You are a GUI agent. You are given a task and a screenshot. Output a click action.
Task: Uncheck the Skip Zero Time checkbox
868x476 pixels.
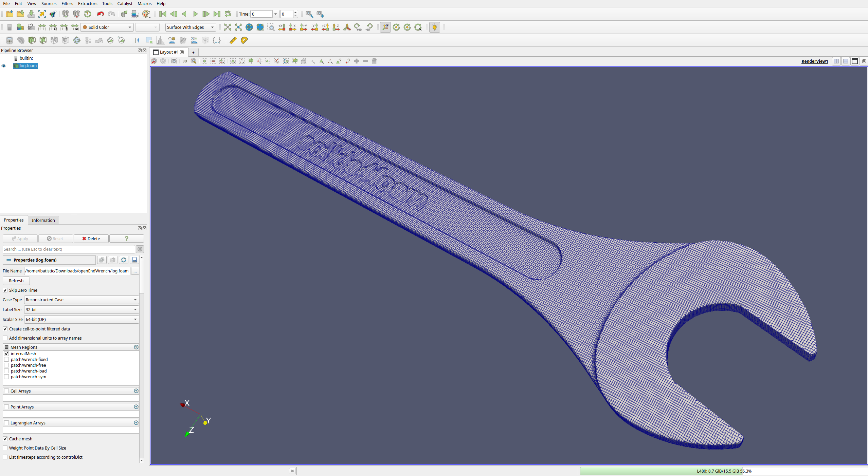(5, 290)
